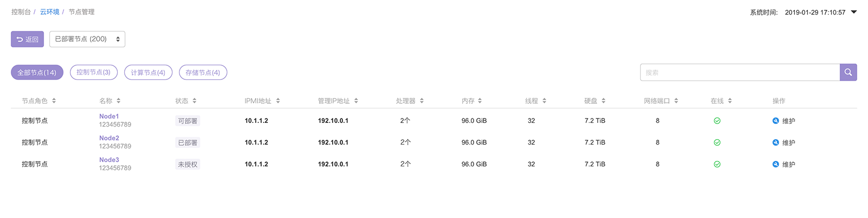Show 存储节点(4) filter tab

pyautogui.click(x=203, y=72)
